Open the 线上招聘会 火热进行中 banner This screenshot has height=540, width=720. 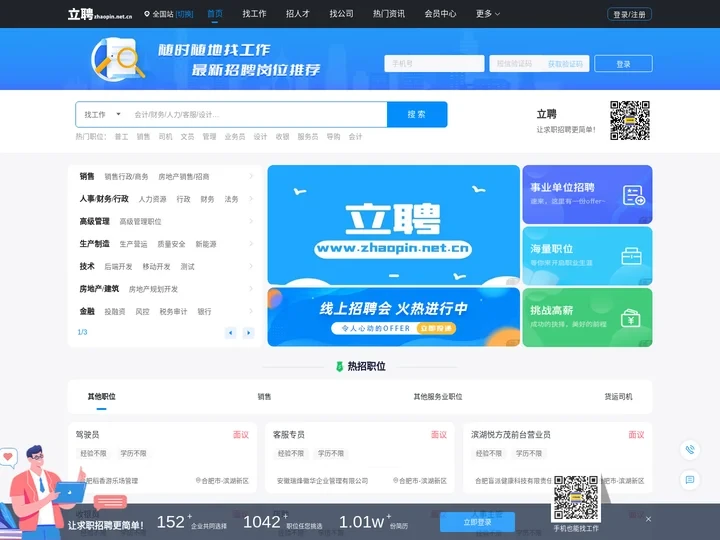click(x=394, y=317)
